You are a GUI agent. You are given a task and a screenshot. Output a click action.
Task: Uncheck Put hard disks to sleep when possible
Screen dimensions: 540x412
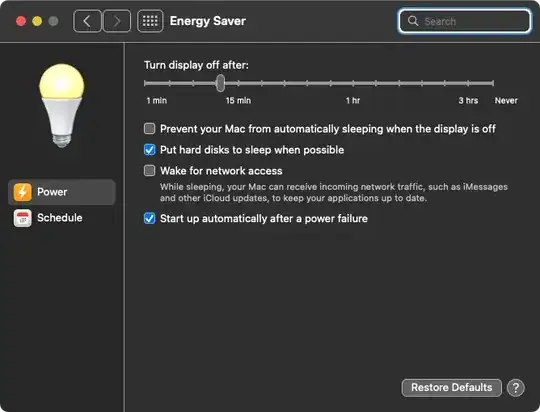[x=149, y=150]
